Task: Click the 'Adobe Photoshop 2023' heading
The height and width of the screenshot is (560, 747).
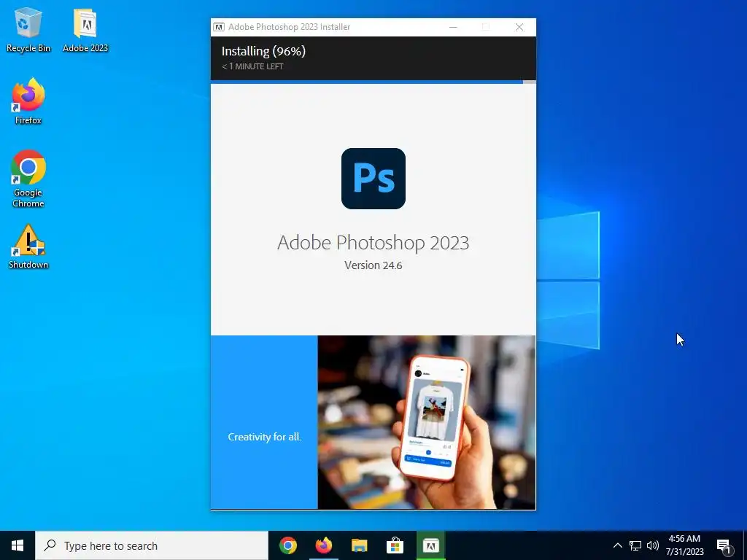Action: coord(373,243)
